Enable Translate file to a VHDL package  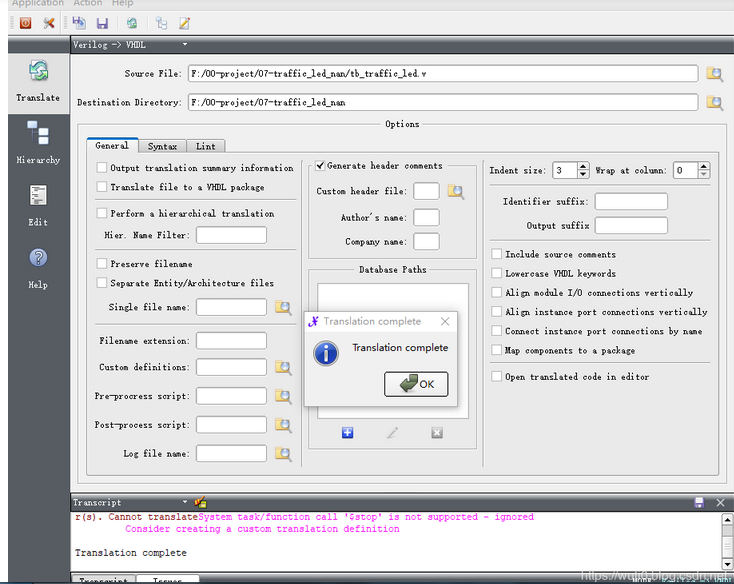tap(102, 187)
